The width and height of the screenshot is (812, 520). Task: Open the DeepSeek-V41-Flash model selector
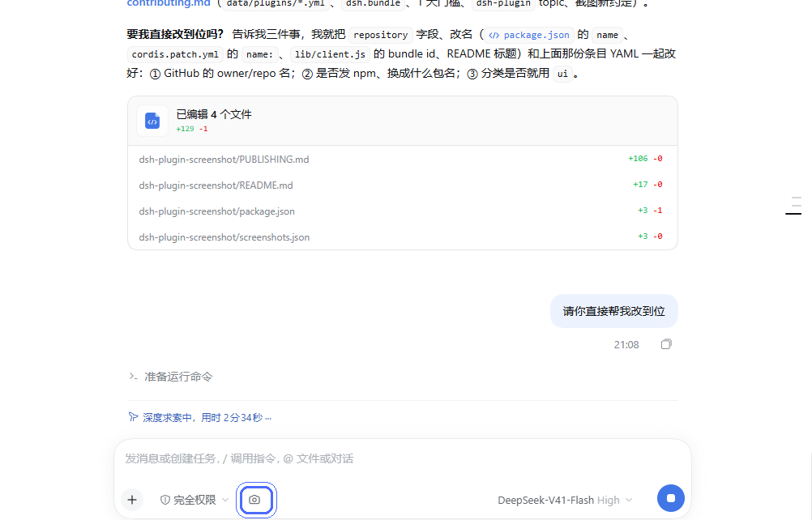(x=565, y=500)
